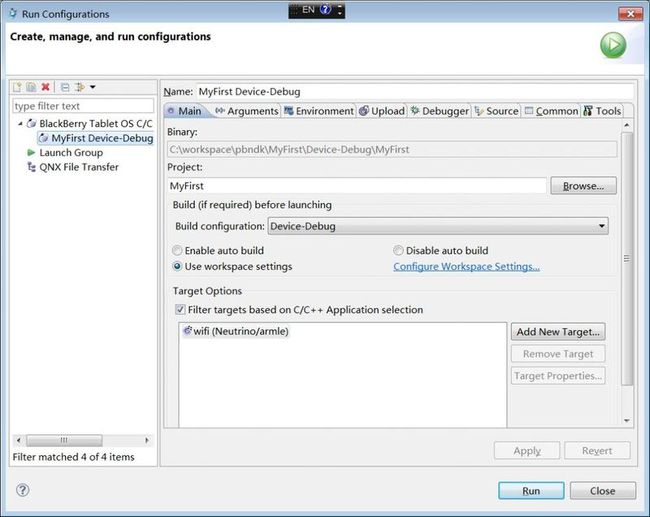
Task: Click the New launch configuration icon
Action: pyautogui.click(x=17, y=87)
